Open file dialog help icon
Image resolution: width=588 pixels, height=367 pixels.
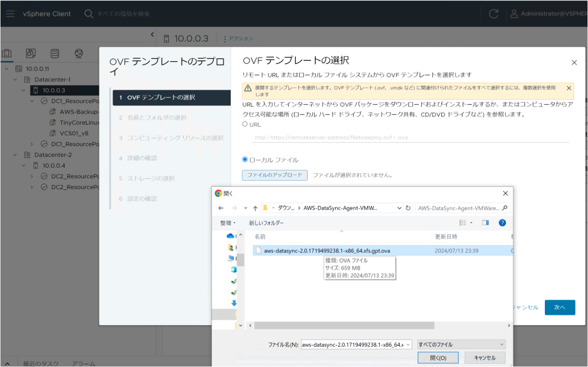tap(502, 223)
